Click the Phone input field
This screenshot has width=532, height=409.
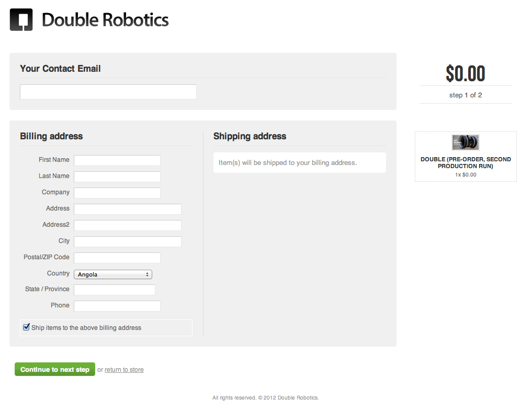coord(117,306)
